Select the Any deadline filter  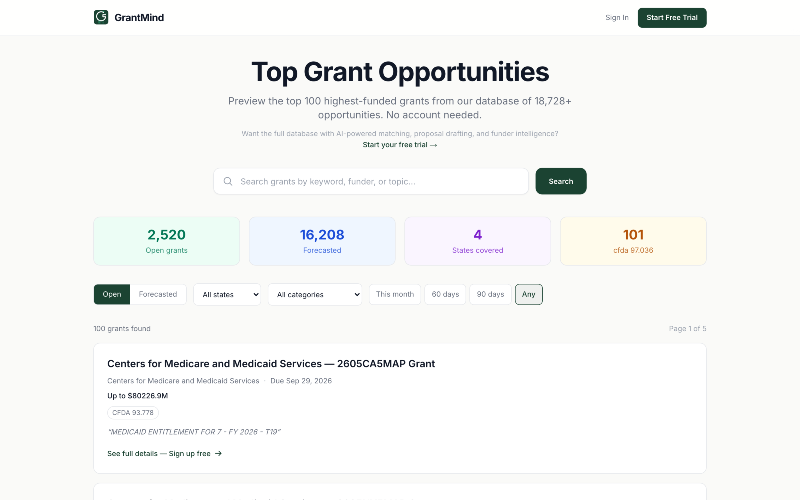529,294
